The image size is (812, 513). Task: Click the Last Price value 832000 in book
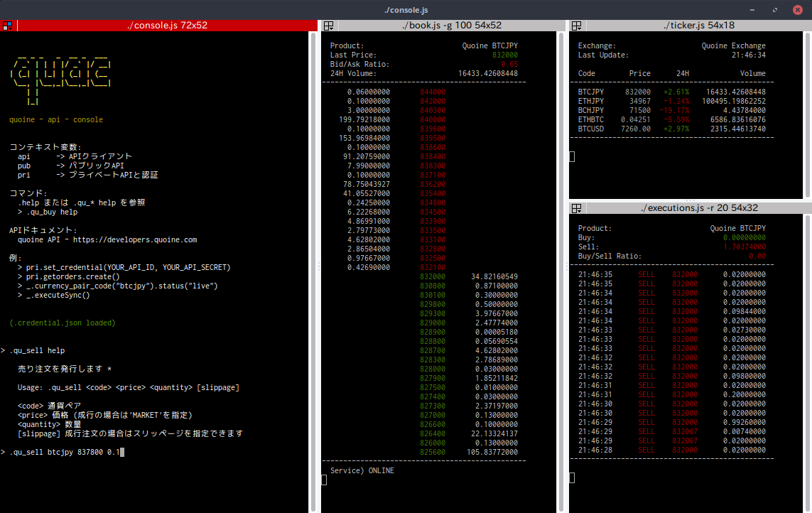[x=505, y=55]
